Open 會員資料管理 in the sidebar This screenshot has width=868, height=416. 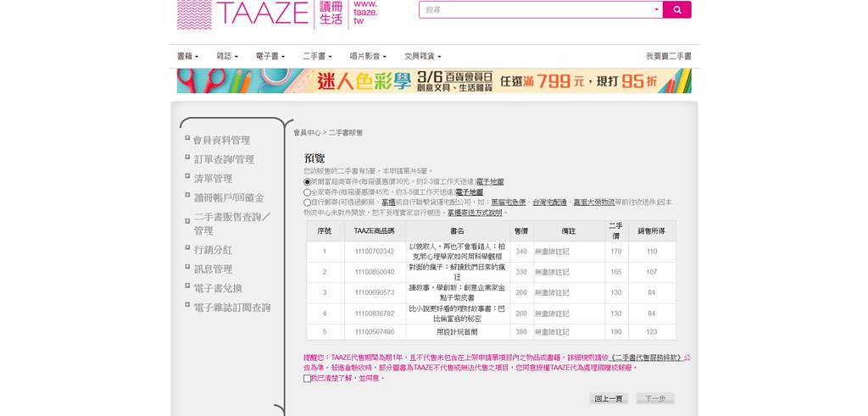221,141
